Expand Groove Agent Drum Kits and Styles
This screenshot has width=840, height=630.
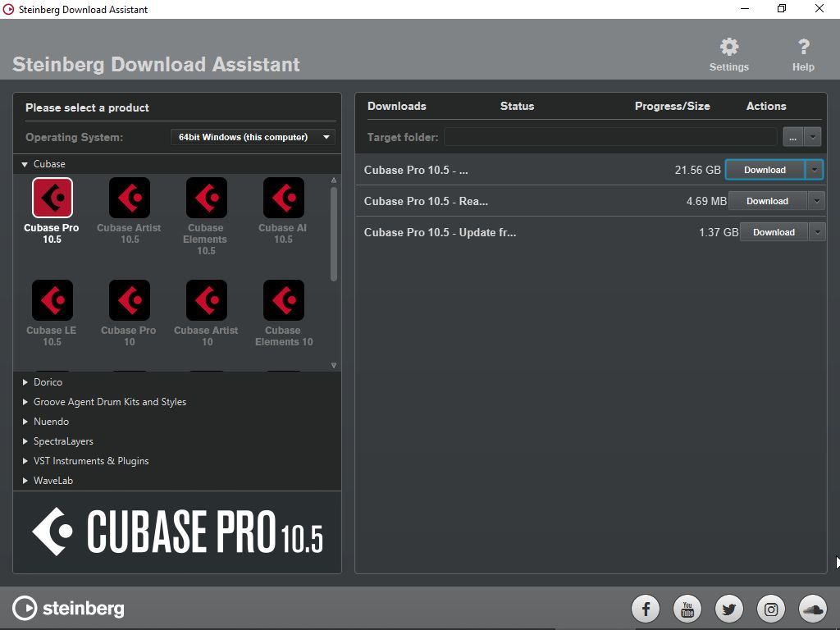click(25, 402)
